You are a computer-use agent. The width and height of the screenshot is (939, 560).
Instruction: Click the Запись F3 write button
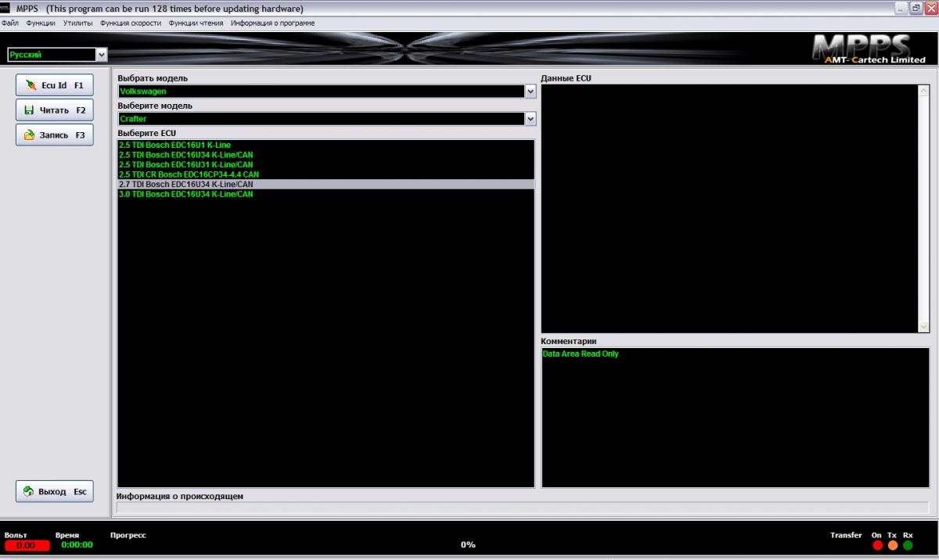pos(55,135)
